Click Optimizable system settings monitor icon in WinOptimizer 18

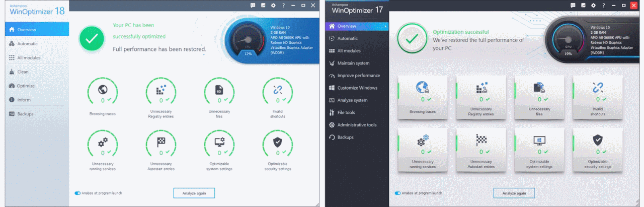219,142
